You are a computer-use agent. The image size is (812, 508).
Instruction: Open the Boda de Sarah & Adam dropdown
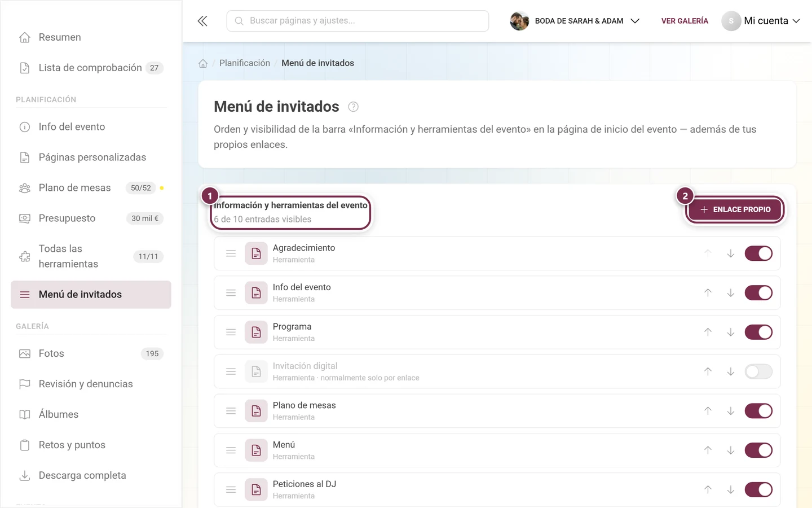click(575, 21)
